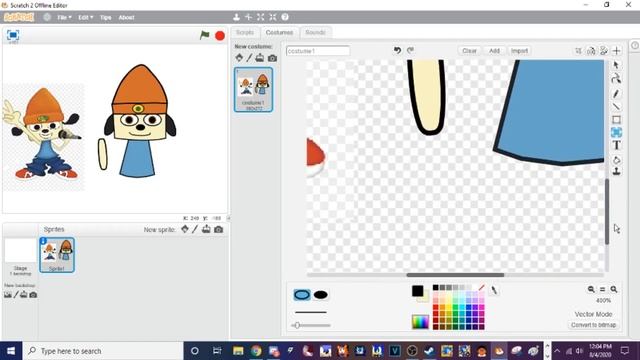The image size is (640, 360).
Task: Click the Add button
Action: (494, 51)
